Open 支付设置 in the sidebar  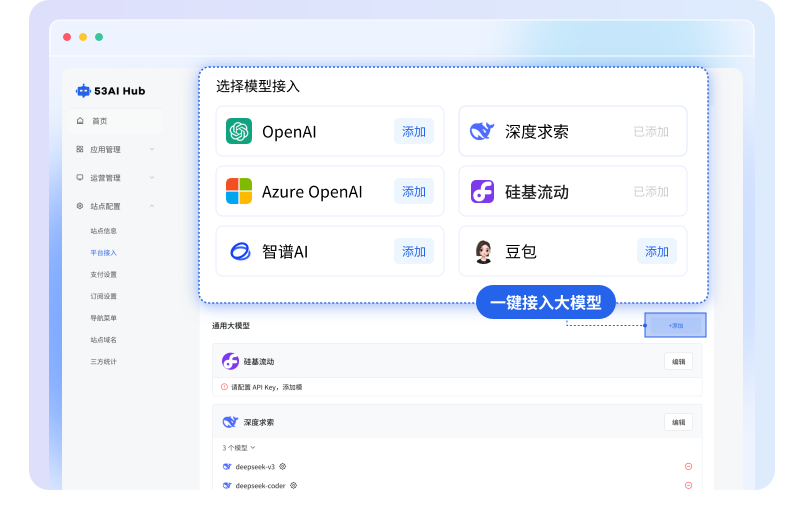(104, 275)
